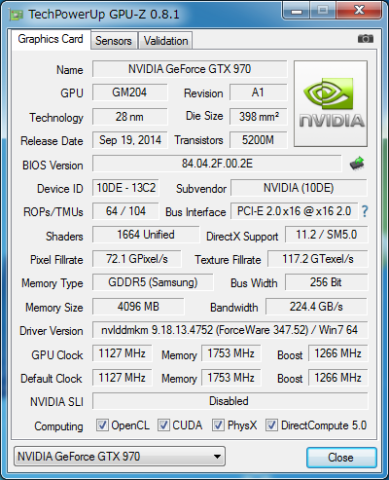Click the GPU field showing GM204

130,92
